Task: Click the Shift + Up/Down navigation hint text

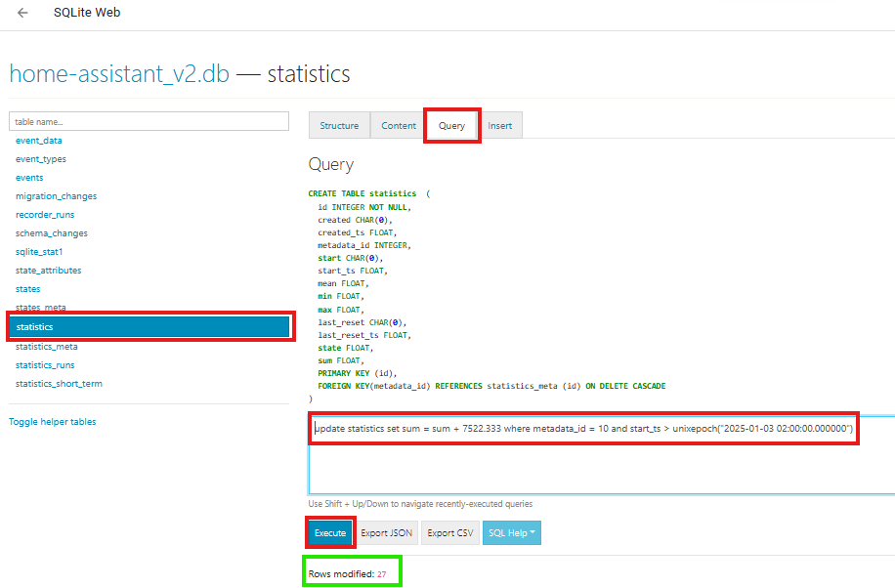Action: tap(420, 504)
